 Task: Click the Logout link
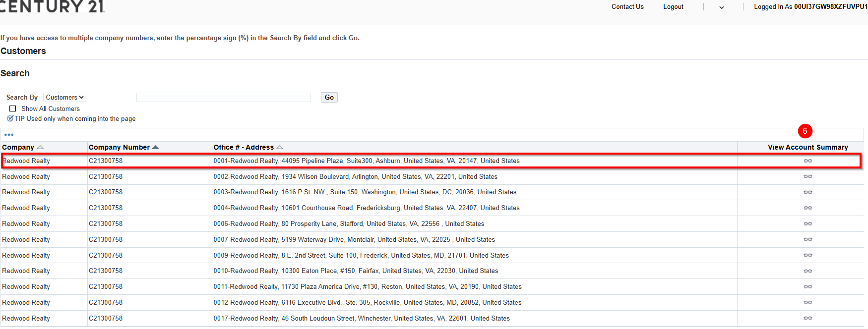[x=673, y=7]
